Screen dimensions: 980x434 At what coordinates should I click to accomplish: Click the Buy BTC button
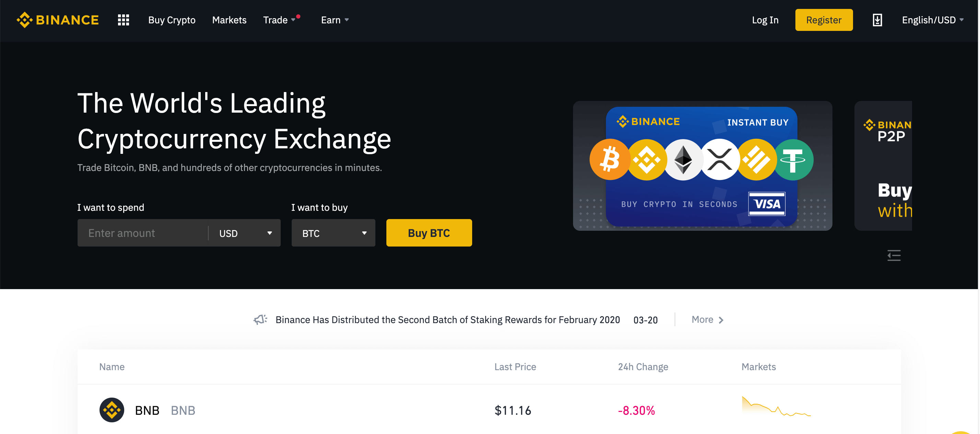click(x=429, y=233)
